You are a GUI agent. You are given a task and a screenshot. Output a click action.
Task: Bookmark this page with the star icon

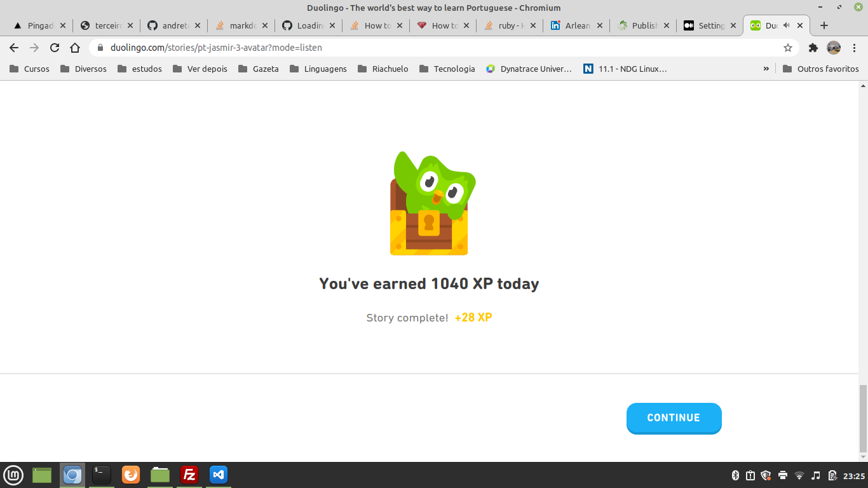[x=788, y=48]
